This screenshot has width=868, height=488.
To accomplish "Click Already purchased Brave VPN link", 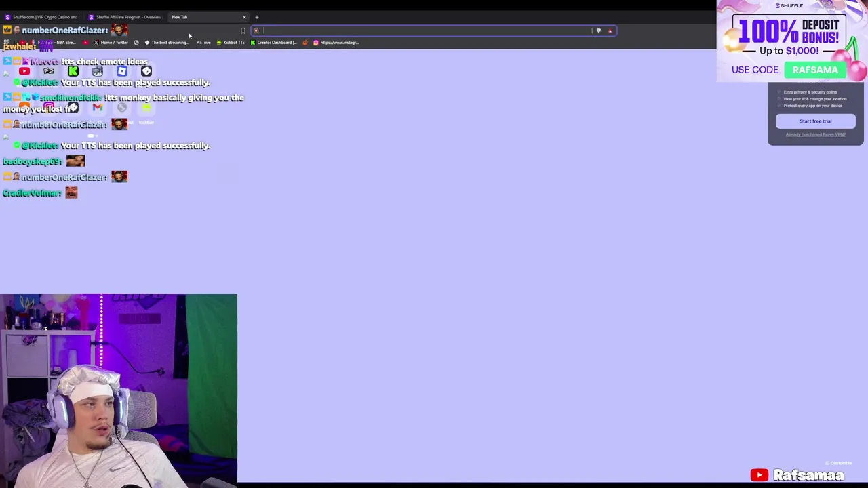I will click(815, 134).
